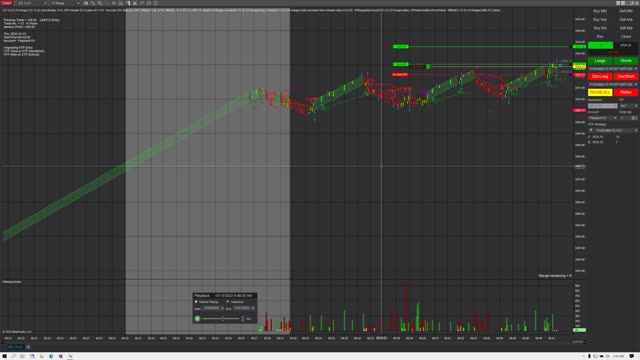Toggle the green Shorts button

[x=626, y=61]
